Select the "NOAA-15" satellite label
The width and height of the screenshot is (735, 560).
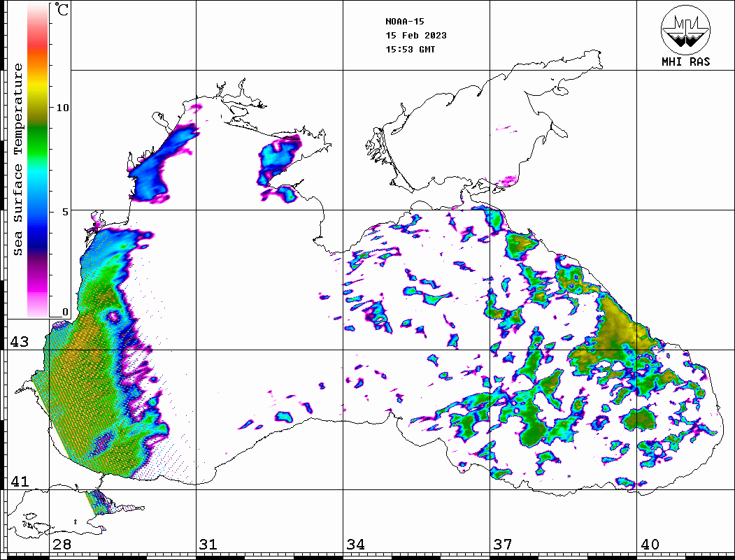click(404, 22)
